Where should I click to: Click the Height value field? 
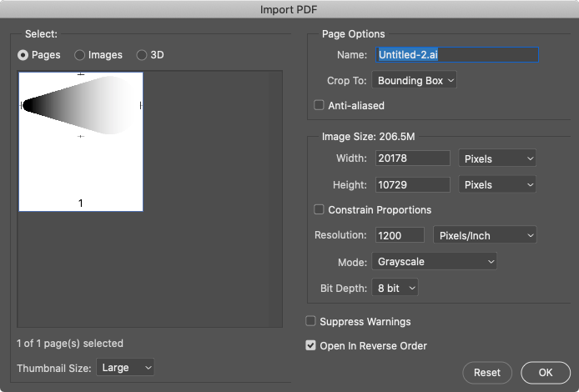point(412,184)
